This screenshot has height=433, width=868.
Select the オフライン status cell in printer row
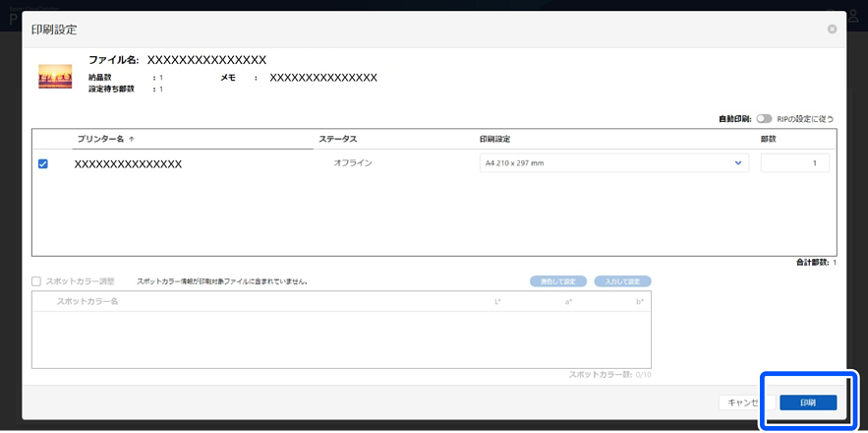353,163
